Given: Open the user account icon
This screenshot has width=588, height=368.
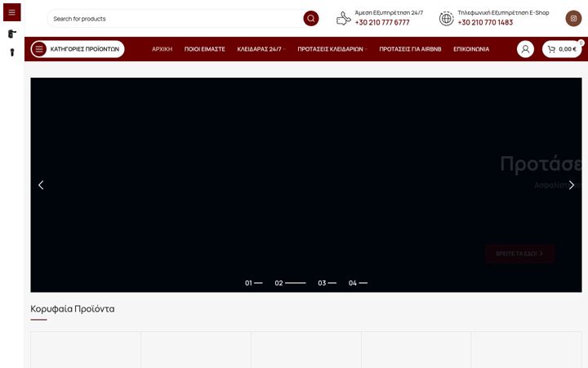Looking at the screenshot, I should click(x=525, y=49).
